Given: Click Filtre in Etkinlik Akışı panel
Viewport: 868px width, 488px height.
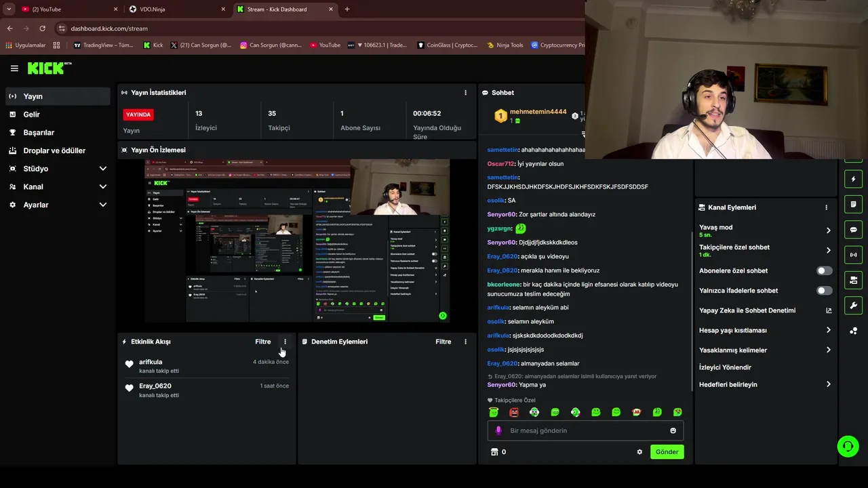Looking at the screenshot, I should 263,342.
